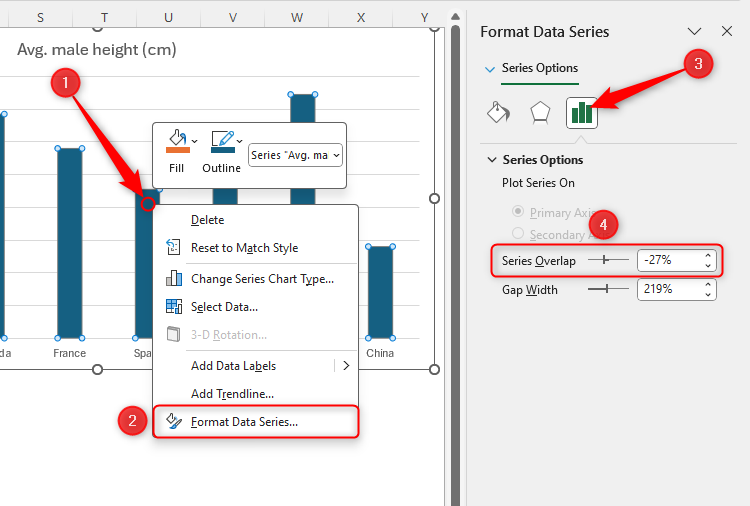Open the Fill & Line paint bucket tab
750x506 pixels.
pos(497,112)
